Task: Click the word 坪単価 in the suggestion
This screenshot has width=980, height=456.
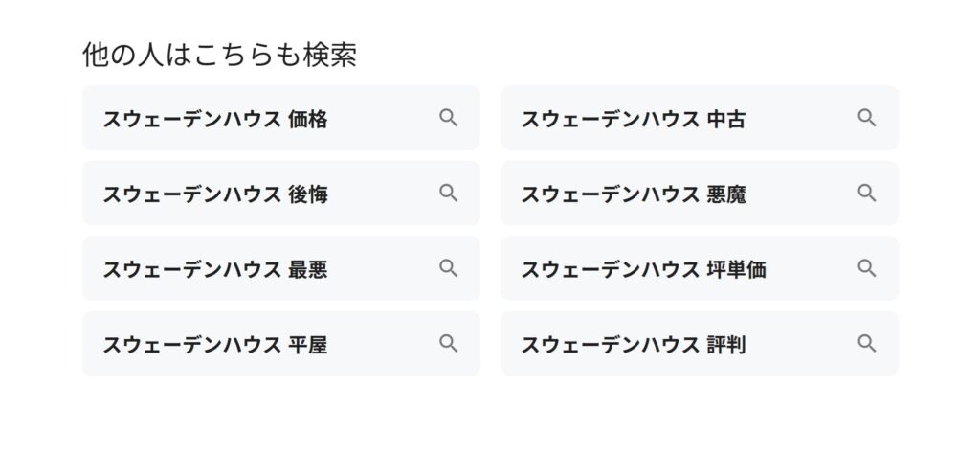Action: pyautogui.click(x=736, y=269)
